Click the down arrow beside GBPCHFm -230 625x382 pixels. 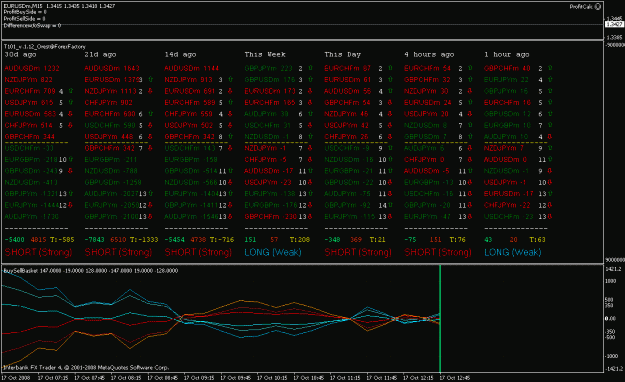click(x=311, y=217)
